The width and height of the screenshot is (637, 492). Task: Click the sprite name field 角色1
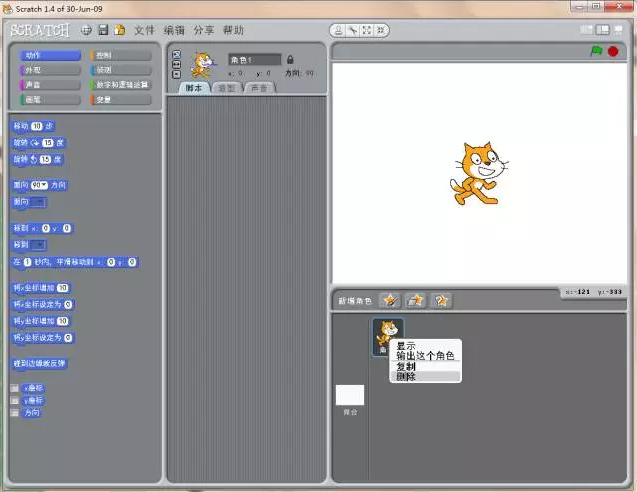click(255, 60)
